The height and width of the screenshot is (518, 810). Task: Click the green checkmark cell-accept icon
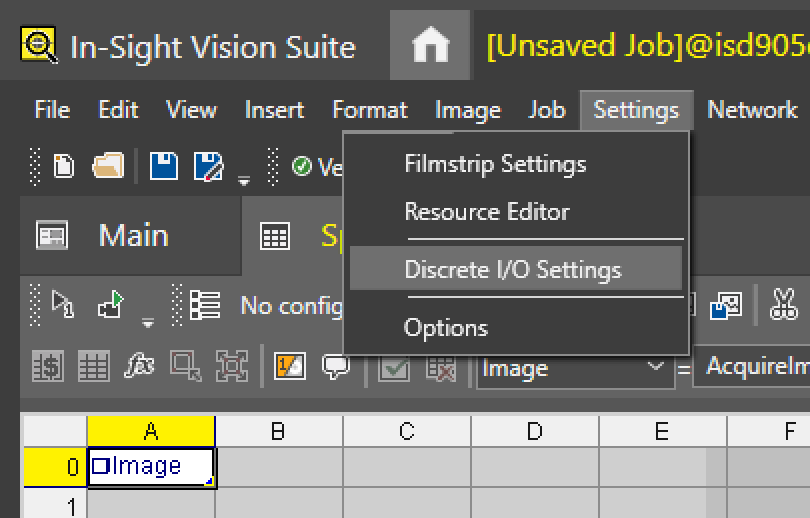coord(394,367)
